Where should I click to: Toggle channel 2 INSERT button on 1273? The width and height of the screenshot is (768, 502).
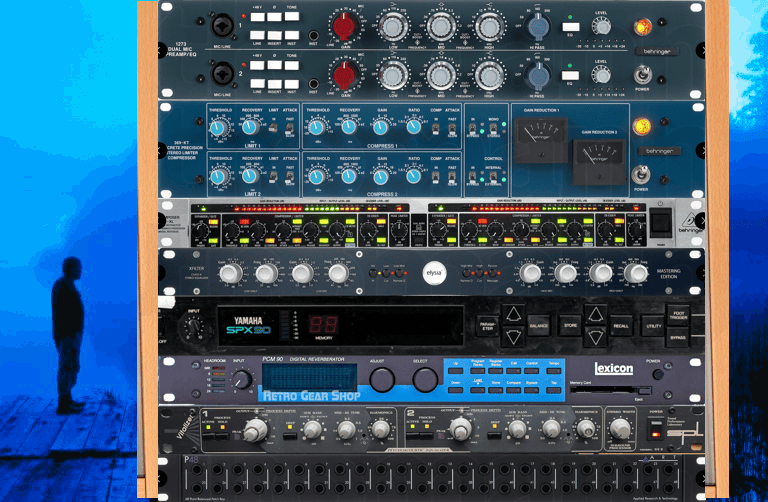[x=274, y=84]
